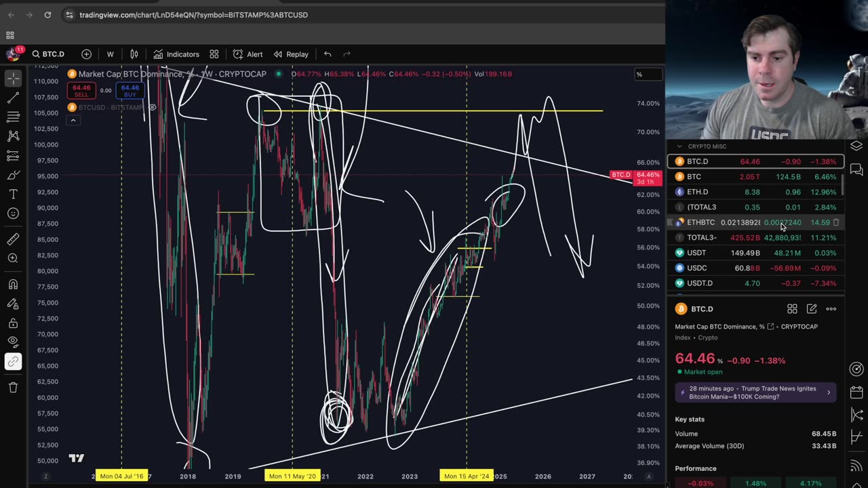Click the Mon 11 May '20 date marker
868x488 pixels.
pos(292,476)
